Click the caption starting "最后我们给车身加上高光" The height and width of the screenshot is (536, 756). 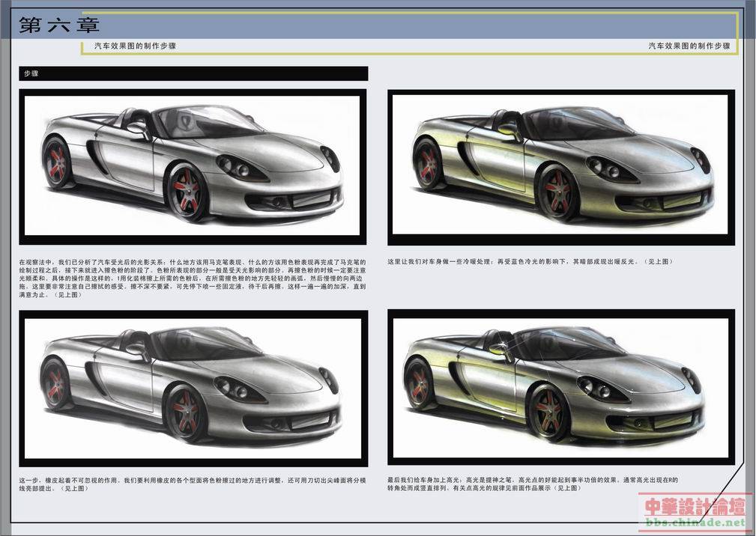pyautogui.click(x=533, y=484)
